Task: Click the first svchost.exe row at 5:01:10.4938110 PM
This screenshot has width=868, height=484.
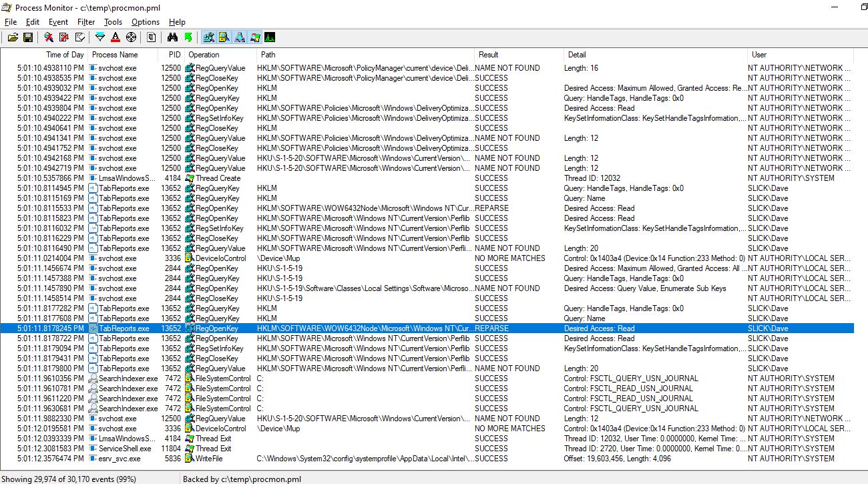Action: pos(427,68)
